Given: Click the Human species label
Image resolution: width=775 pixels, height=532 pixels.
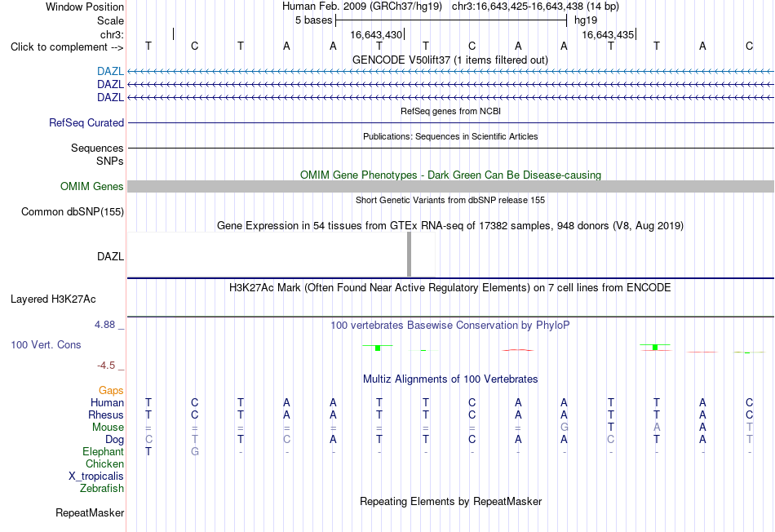Looking at the screenshot, I should (107, 403).
